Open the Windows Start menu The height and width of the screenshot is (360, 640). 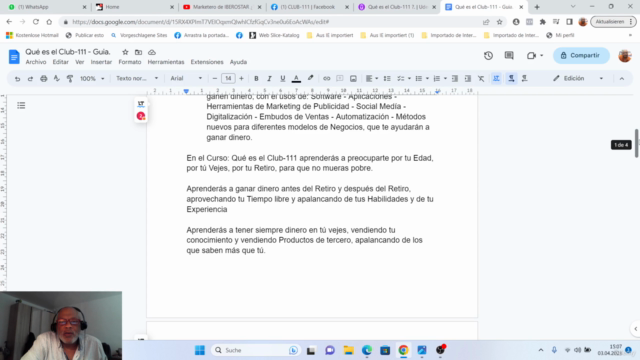click(x=200, y=350)
